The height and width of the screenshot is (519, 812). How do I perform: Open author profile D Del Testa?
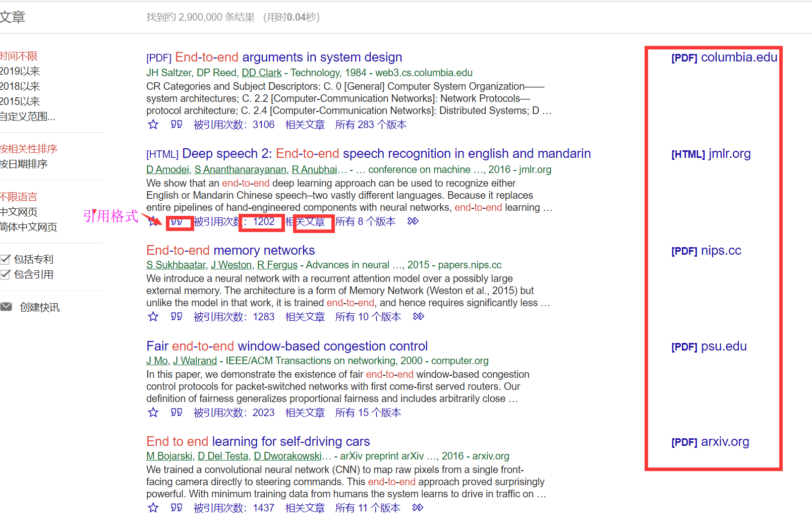coord(223,456)
